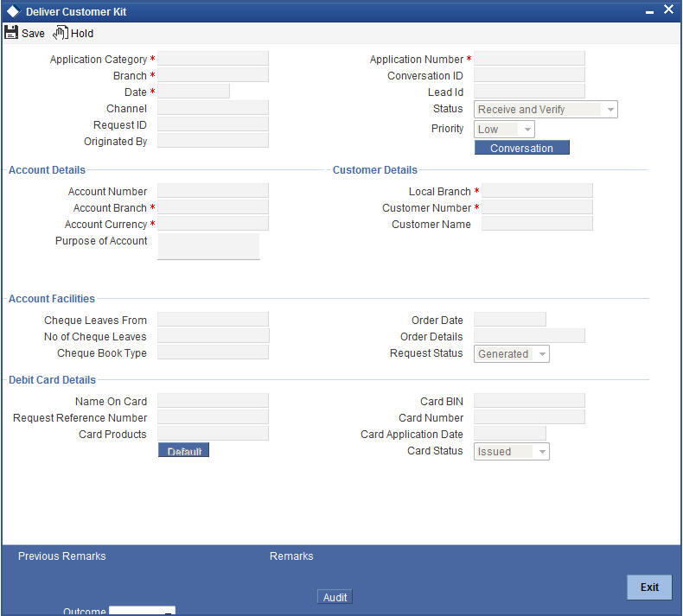Click the Card Number input field
The height and width of the screenshot is (616, 683).
529,417
